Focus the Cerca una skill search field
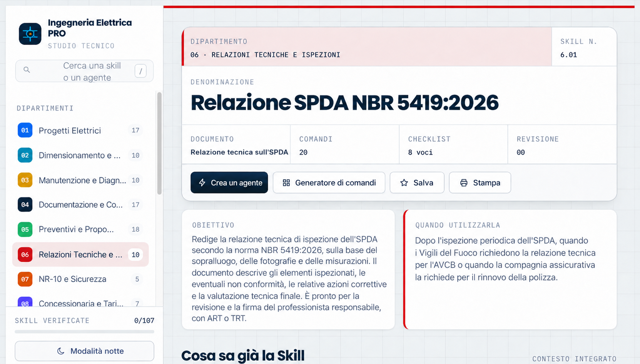The height and width of the screenshot is (364, 640). (x=84, y=71)
